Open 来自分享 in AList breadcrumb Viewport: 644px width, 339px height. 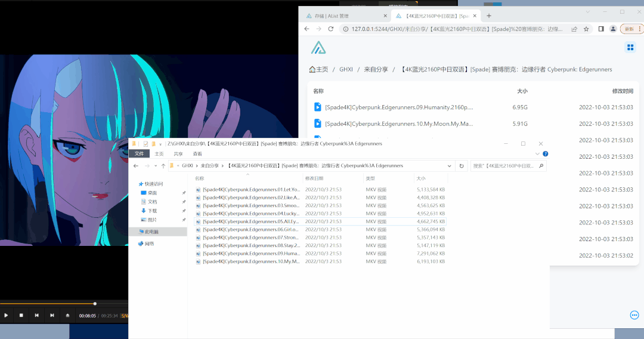coord(376,69)
